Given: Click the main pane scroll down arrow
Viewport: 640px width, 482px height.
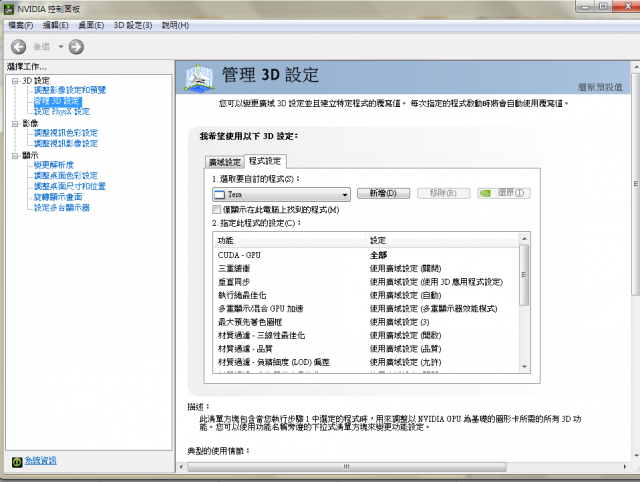Looking at the screenshot, I should (636, 455).
